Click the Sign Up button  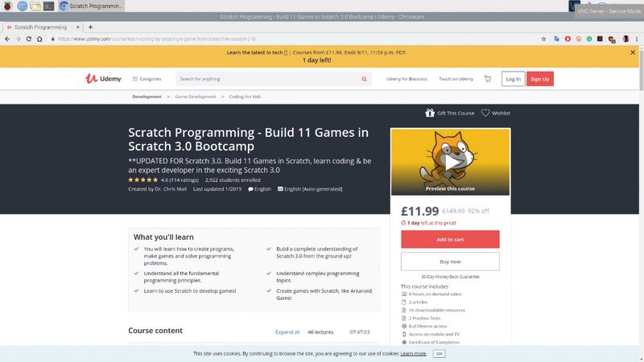[539, 79]
